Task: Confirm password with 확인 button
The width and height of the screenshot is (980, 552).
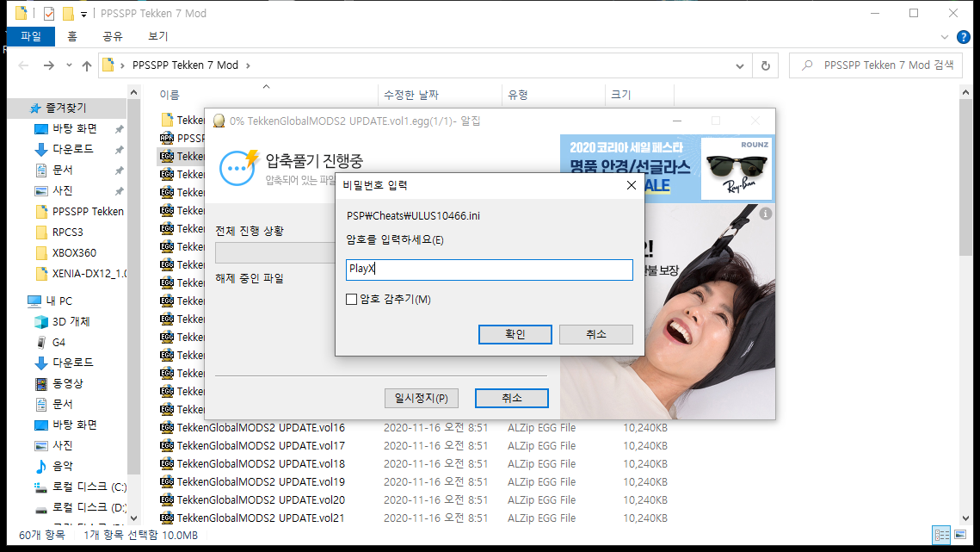Action: pyautogui.click(x=515, y=334)
